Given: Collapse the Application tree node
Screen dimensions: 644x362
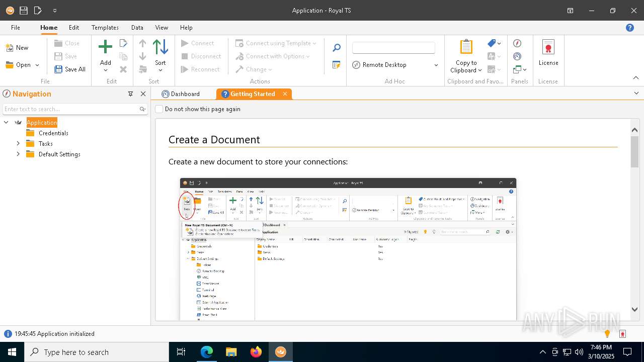Looking at the screenshot, I should click(x=6, y=123).
